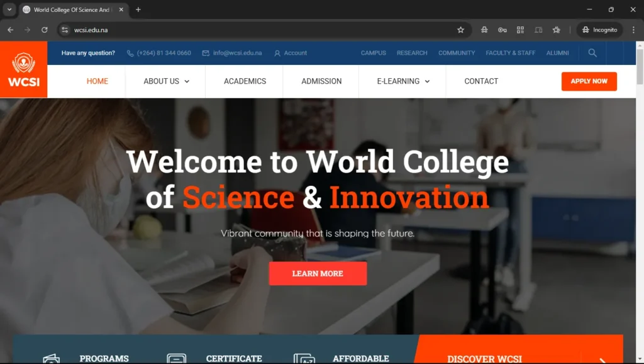Click the page vertical scrollbar thumb
This screenshot has width=644, height=364.
point(640,65)
